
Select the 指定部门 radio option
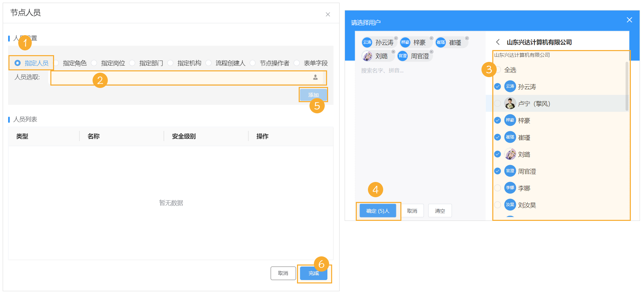[132, 63]
